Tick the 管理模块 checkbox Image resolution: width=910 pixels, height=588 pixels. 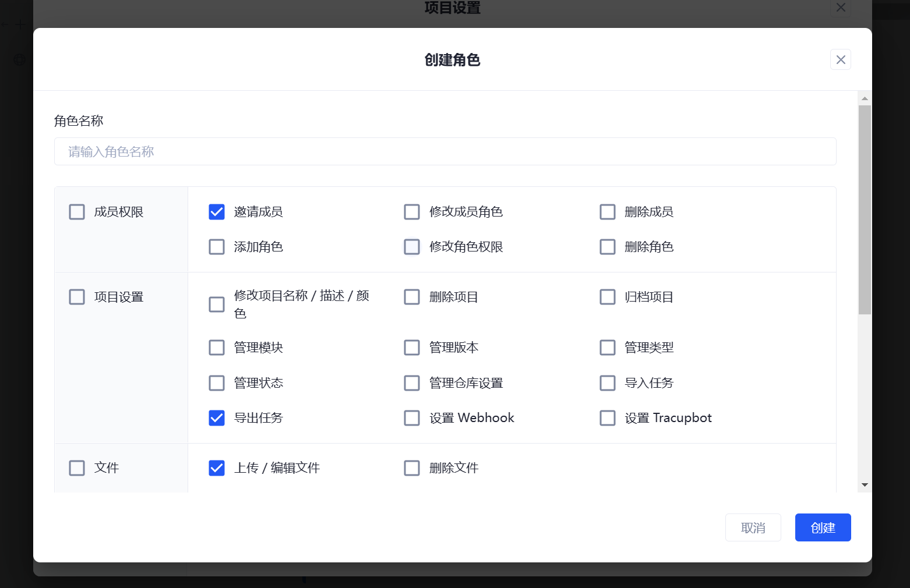click(217, 348)
